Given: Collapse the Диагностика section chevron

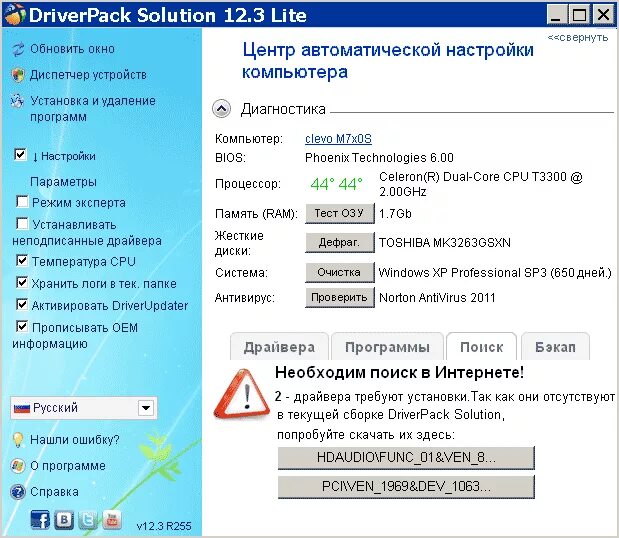Looking at the screenshot, I should (x=221, y=109).
